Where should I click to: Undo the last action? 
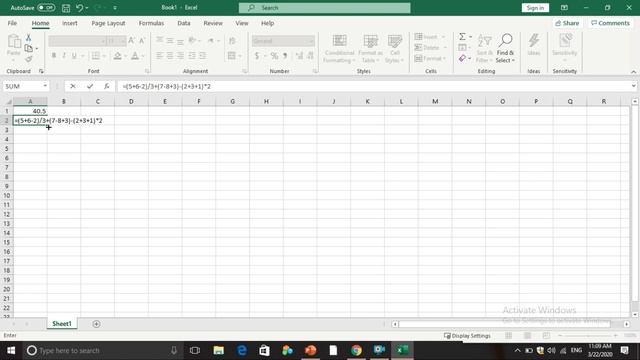click(80, 8)
